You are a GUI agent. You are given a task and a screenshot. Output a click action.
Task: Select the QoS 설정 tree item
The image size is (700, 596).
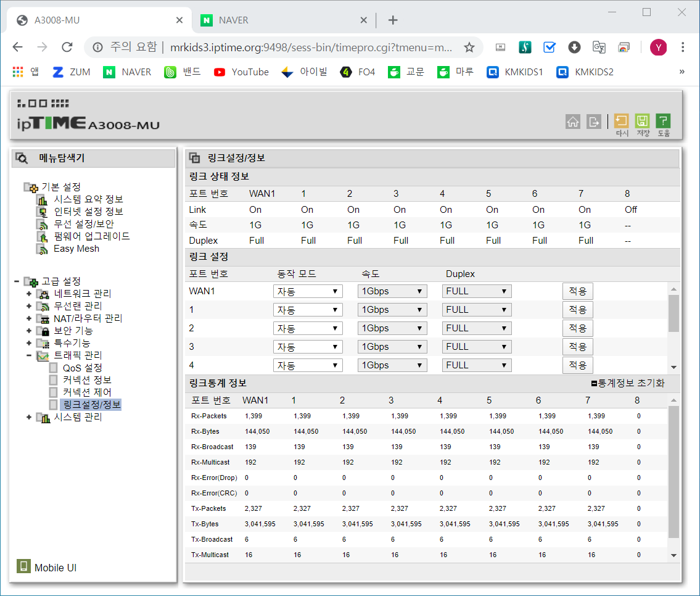(x=82, y=368)
